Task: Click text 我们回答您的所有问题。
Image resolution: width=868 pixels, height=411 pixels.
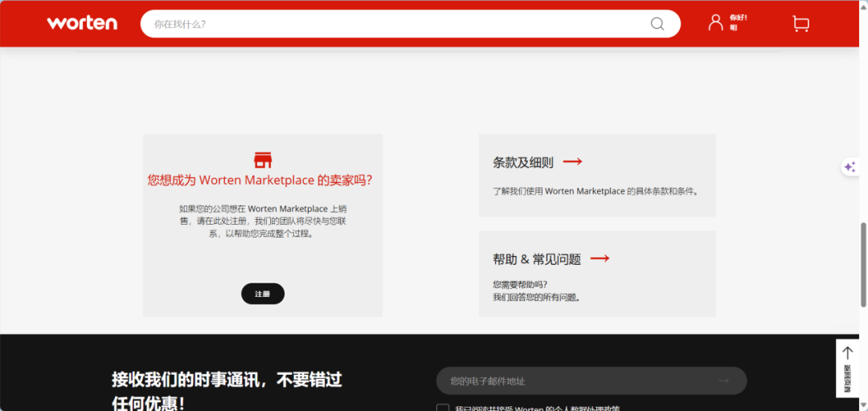Action: (x=536, y=298)
